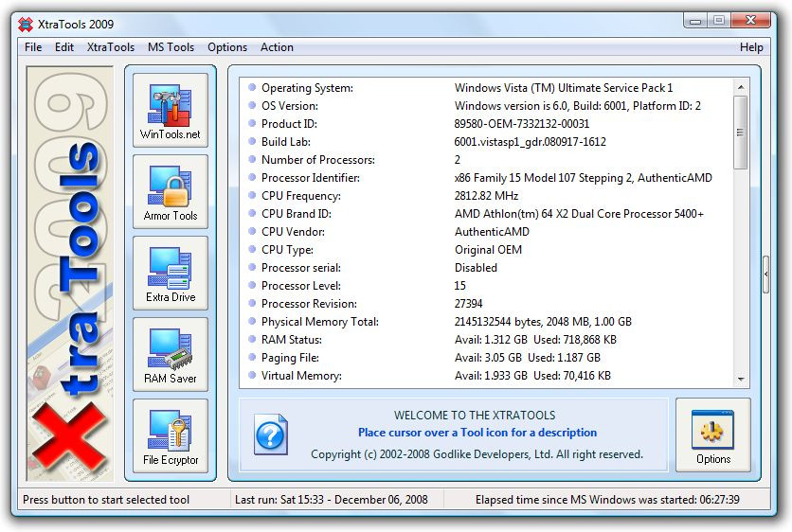Open the File menu
The height and width of the screenshot is (532, 792).
[33, 47]
